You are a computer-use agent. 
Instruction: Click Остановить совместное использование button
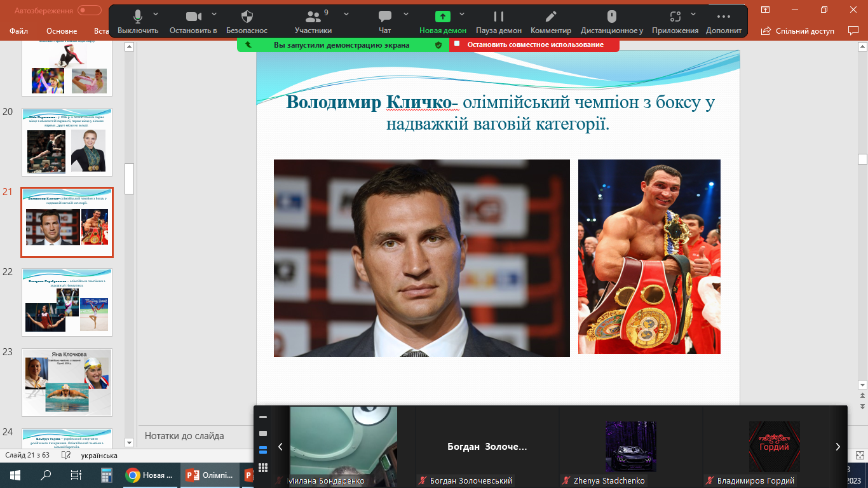534,45
